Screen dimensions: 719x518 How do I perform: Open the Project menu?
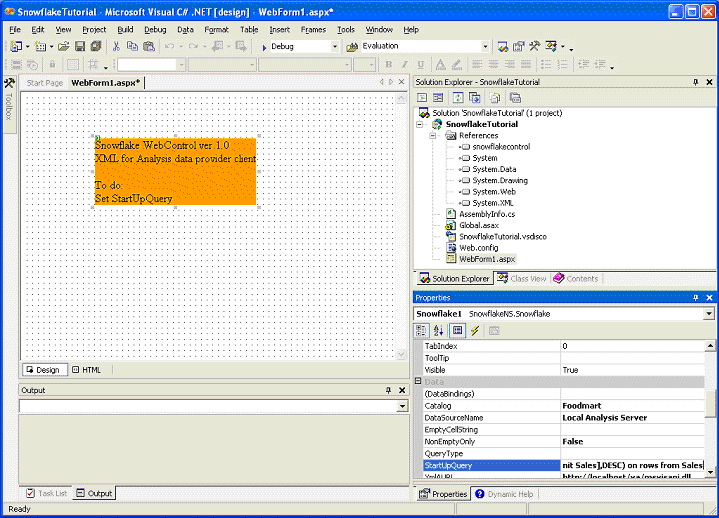pos(94,30)
